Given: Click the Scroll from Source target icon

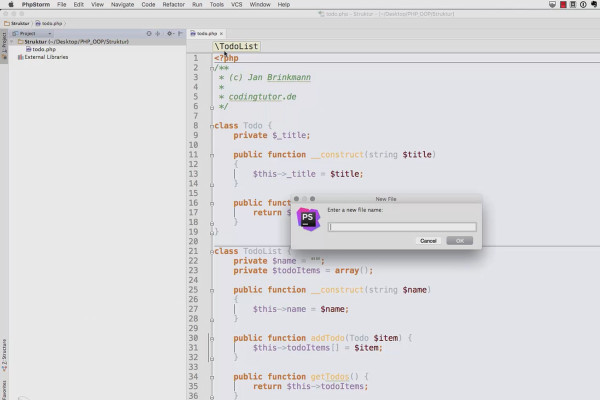Looking at the screenshot, I should [149, 34].
